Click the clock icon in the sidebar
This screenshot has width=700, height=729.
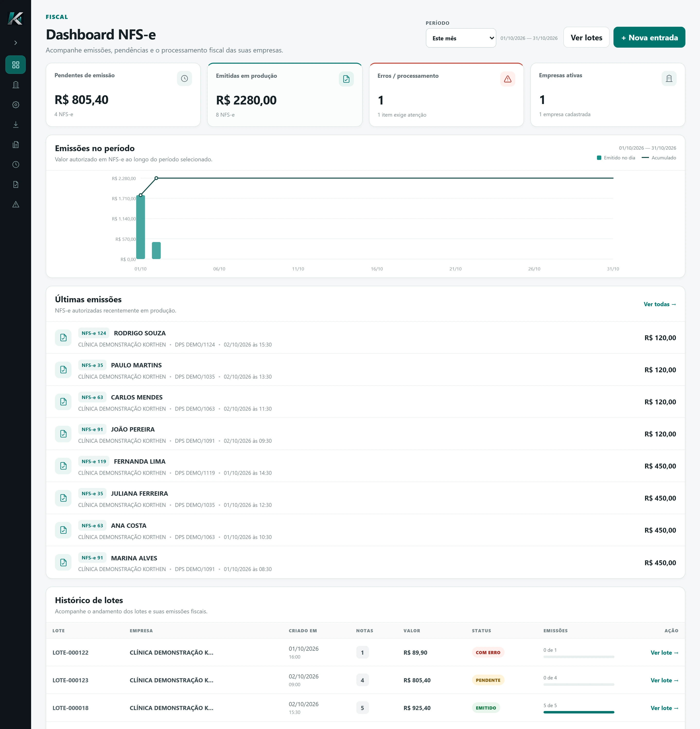coord(16,165)
